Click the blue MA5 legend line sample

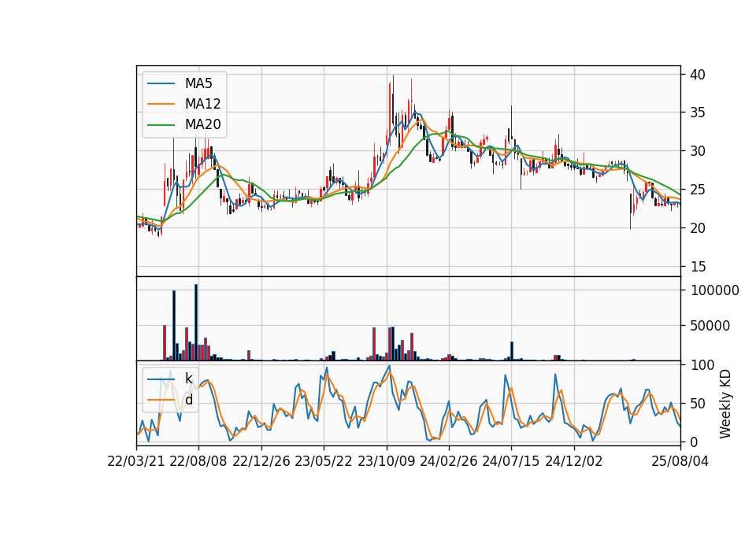click(161, 83)
